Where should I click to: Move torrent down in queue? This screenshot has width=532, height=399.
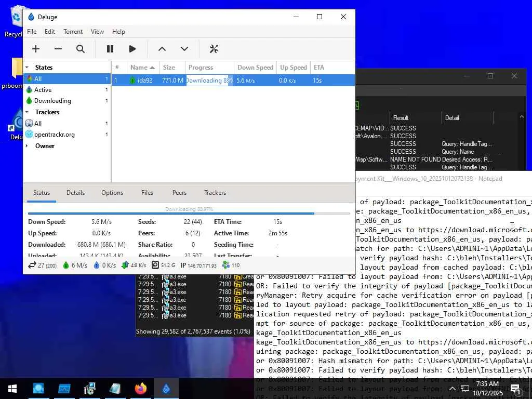184,49
